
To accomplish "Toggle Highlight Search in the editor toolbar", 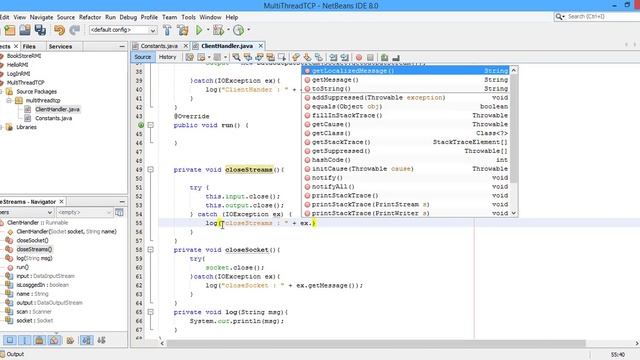I will pos(271,57).
